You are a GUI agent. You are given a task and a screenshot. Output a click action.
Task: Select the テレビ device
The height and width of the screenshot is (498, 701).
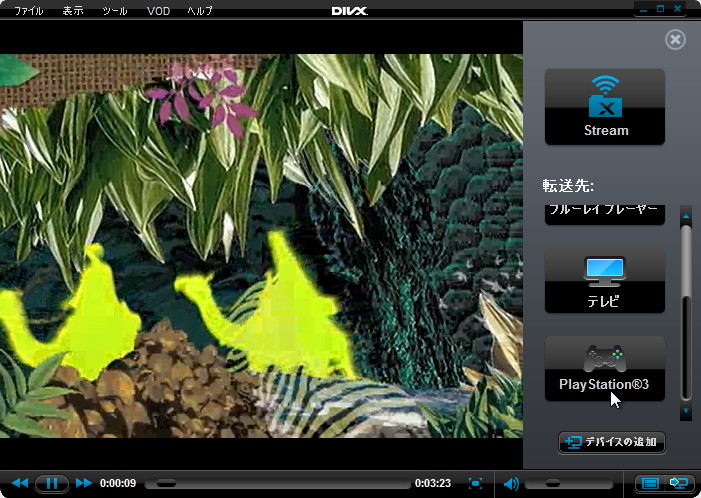(604, 281)
